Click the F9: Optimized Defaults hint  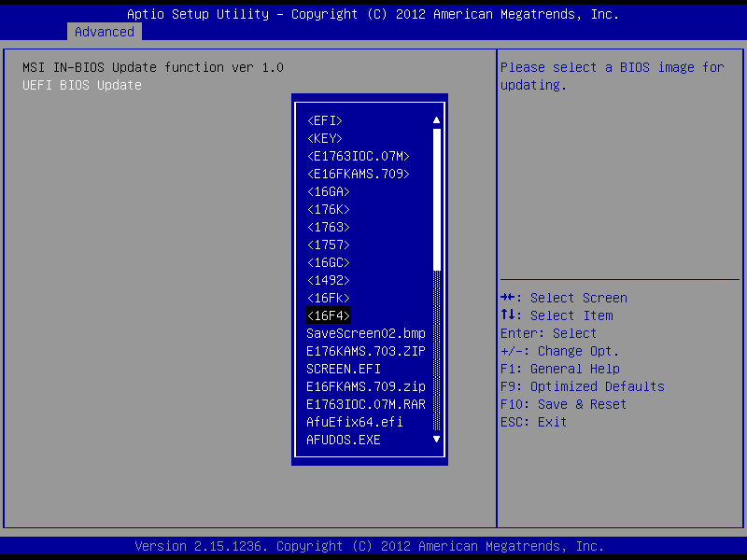582,386
